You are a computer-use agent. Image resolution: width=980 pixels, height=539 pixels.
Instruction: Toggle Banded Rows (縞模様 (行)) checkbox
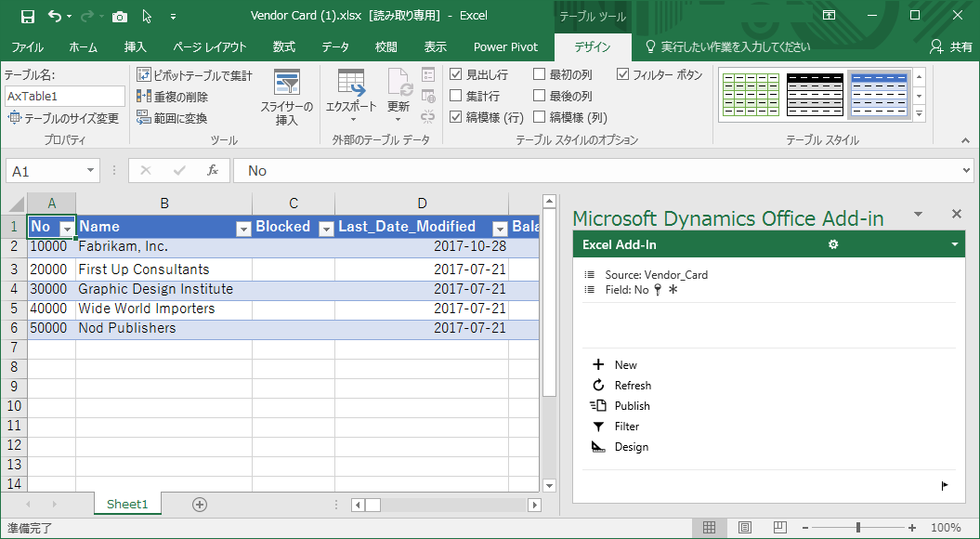[x=455, y=117]
